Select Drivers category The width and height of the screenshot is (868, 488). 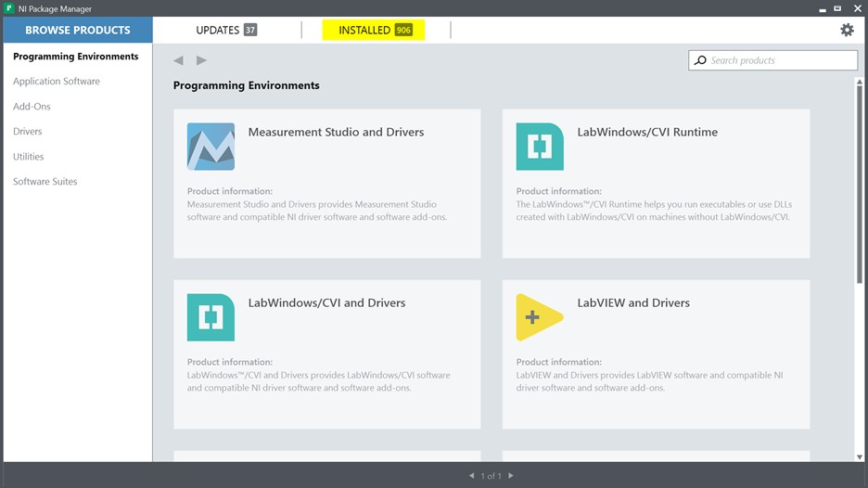pos(28,132)
